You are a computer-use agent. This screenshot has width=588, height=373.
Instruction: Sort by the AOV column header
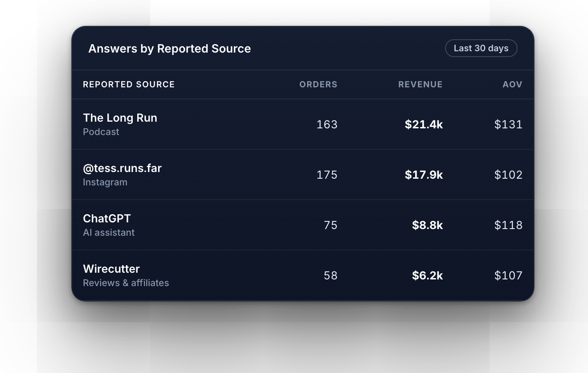512,84
